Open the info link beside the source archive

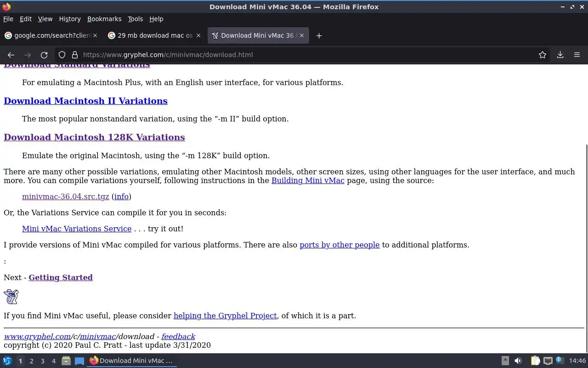[121, 196]
